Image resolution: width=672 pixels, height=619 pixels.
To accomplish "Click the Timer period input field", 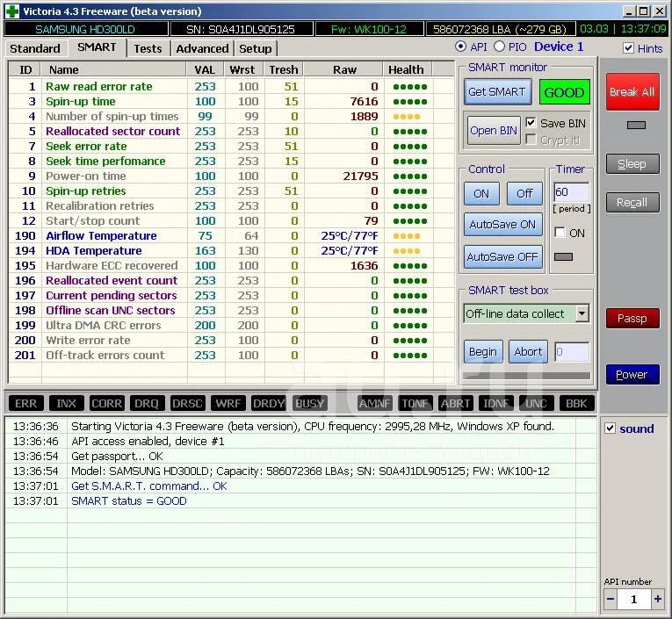I will pos(572,192).
